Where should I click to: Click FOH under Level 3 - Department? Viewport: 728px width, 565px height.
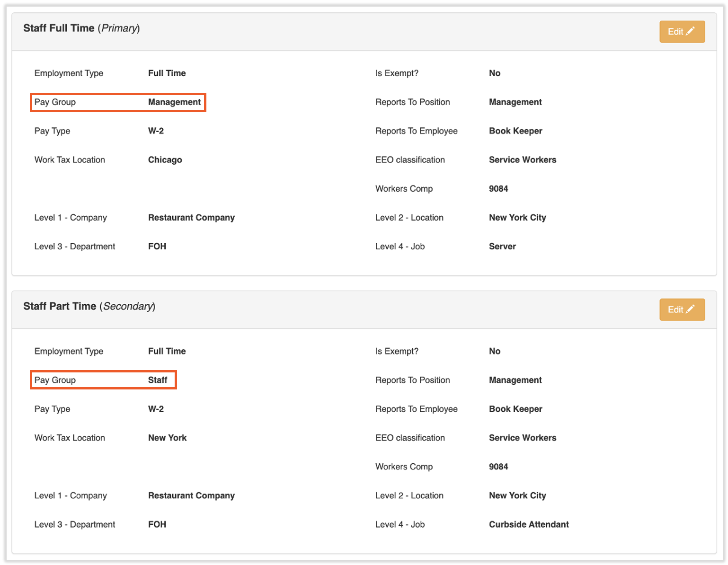click(157, 246)
